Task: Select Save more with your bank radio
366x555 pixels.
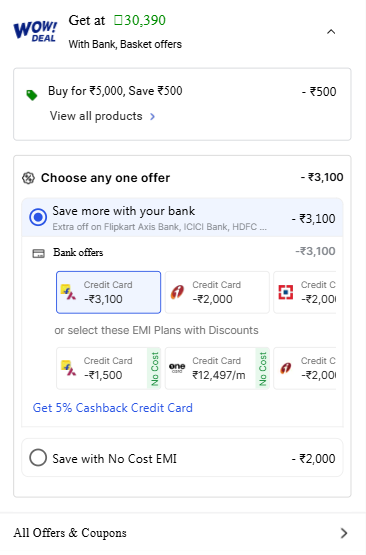Action: [38, 217]
